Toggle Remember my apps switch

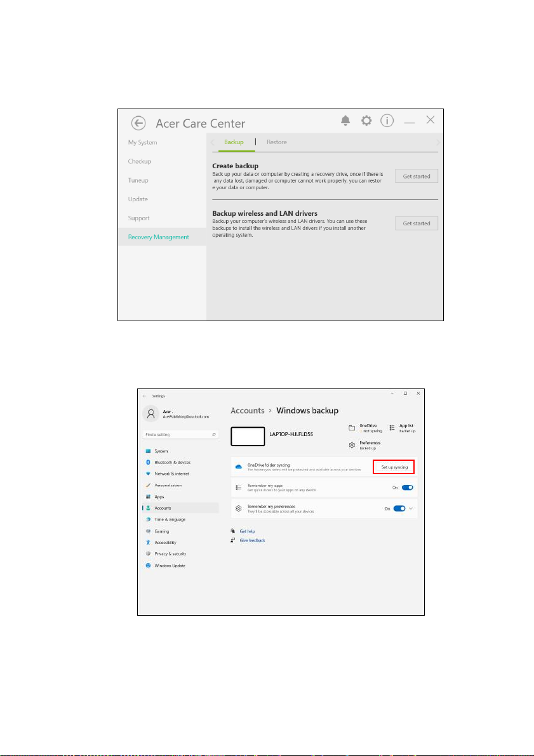(408, 487)
